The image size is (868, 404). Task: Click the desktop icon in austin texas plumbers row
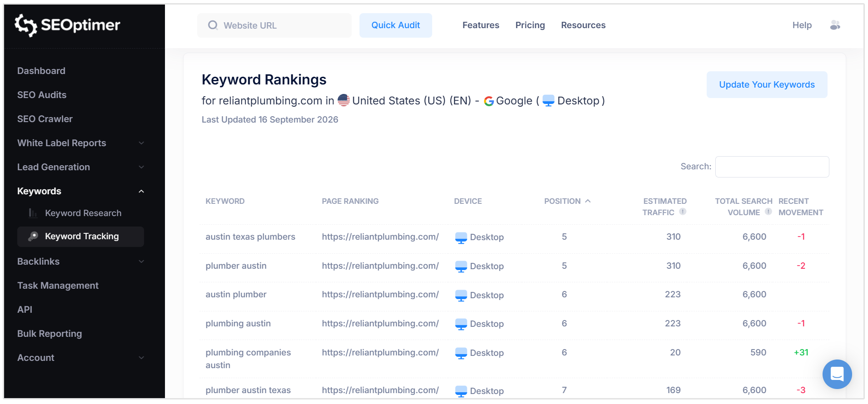[461, 237]
